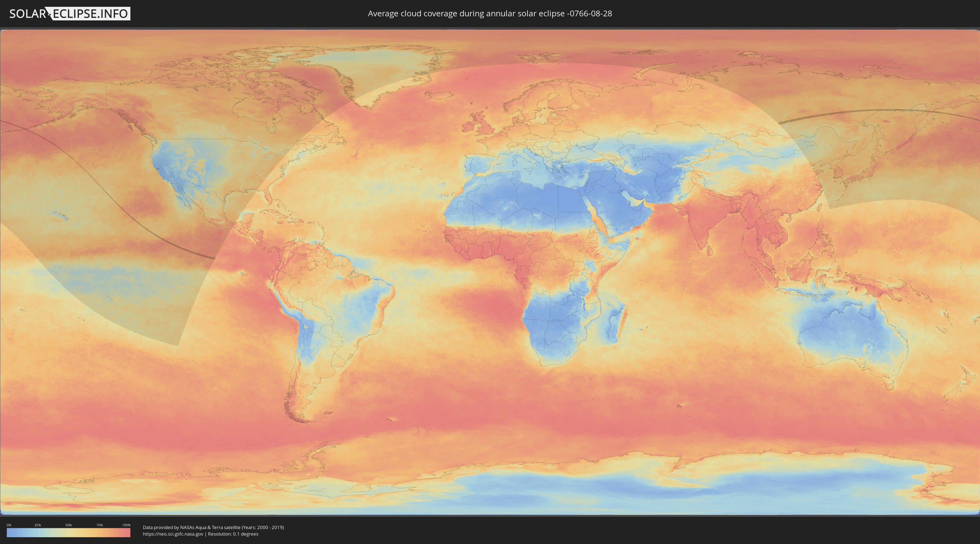Click the 0% legend label
Viewport: 980px width, 544px height.
point(9,525)
